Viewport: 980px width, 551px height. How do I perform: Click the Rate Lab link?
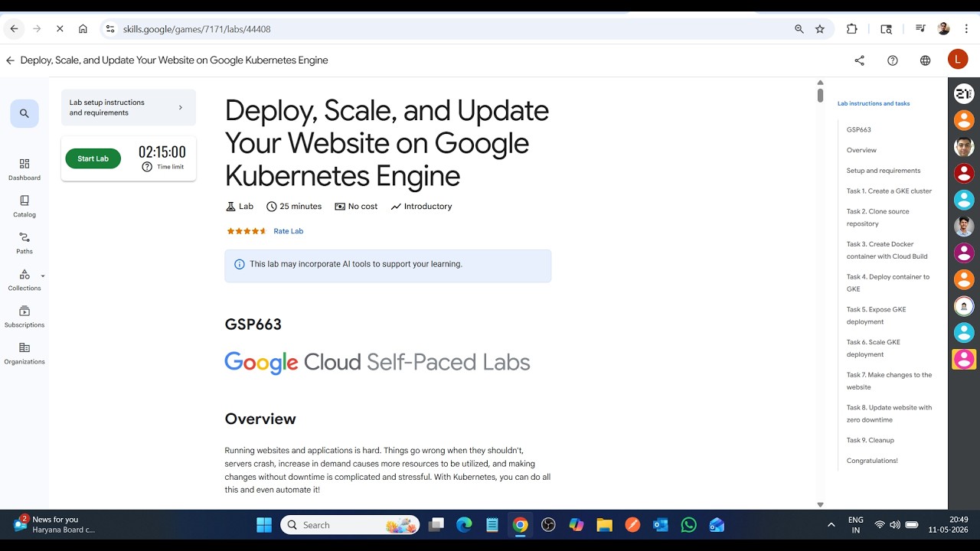pyautogui.click(x=289, y=231)
